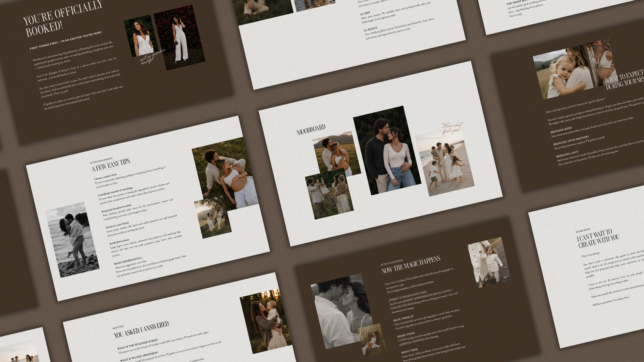Select black-and-white photo of couple kissing on rocks
Viewport: 644px width, 362px height.
click(72, 240)
